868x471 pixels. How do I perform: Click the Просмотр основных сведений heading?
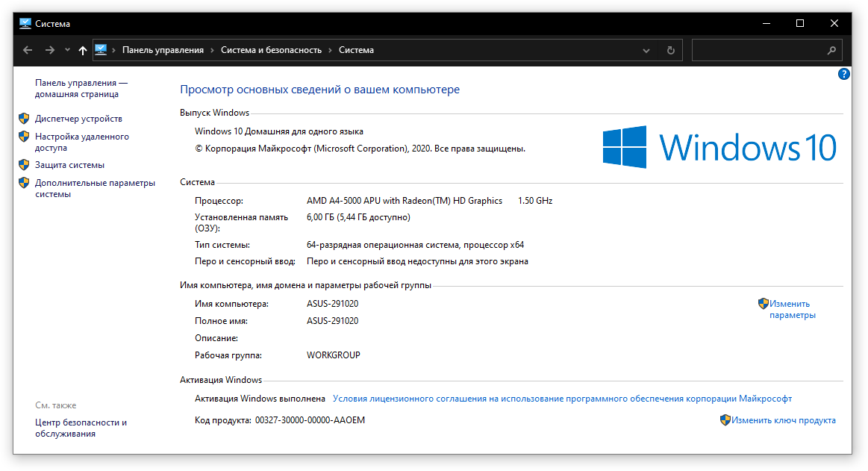tap(320, 90)
